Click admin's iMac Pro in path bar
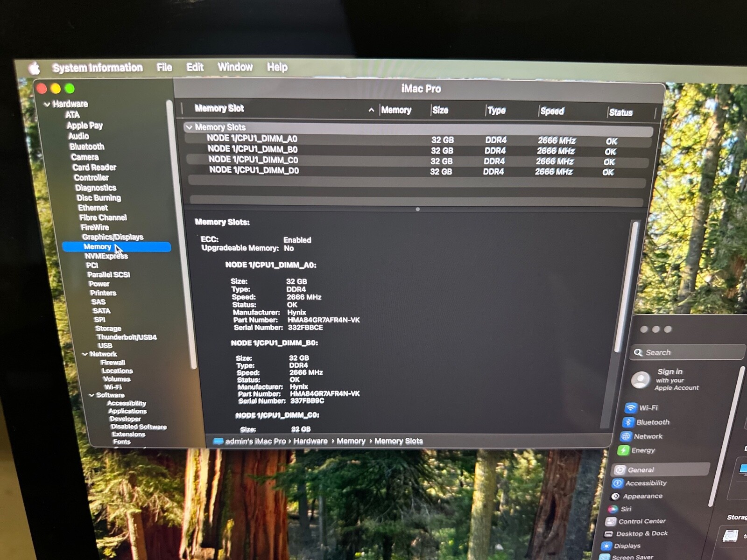This screenshot has width=747, height=560. [255, 441]
